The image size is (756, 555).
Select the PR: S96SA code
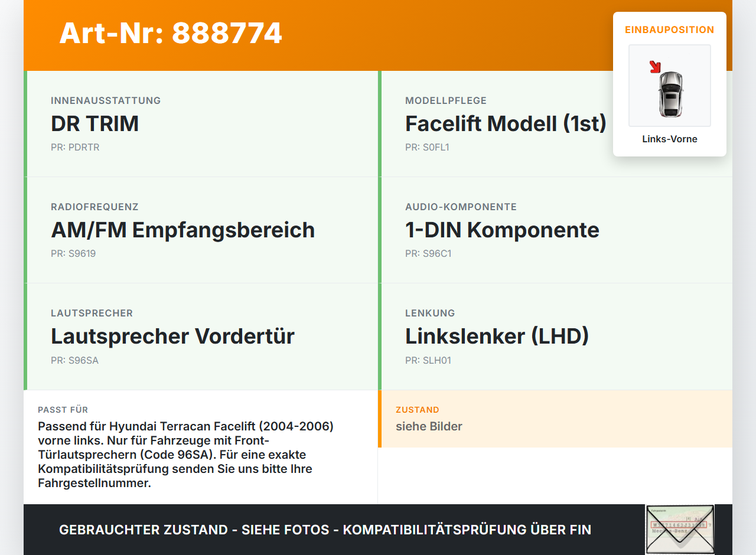pos(74,360)
